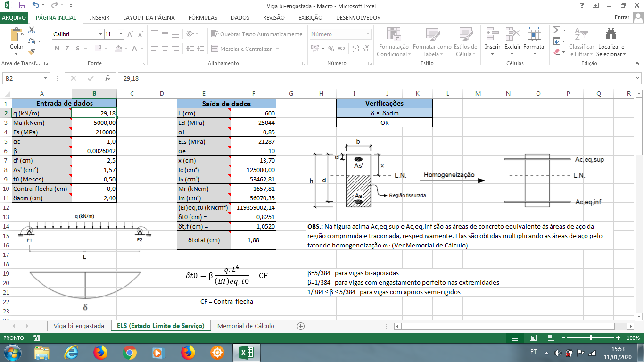This screenshot has height=362, width=644.
Task: Click the AutoSum sigma icon
Action: (x=556, y=30)
